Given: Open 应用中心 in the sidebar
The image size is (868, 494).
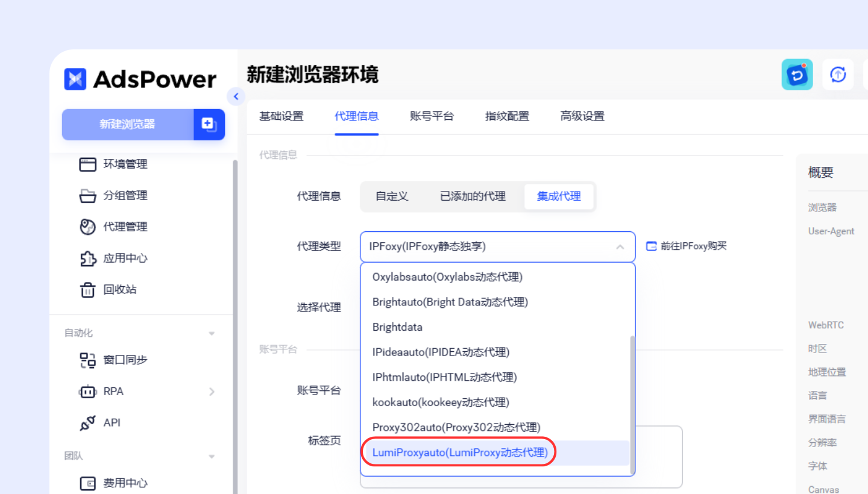Looking at the screenshot, I should click(x=125, y=258).
